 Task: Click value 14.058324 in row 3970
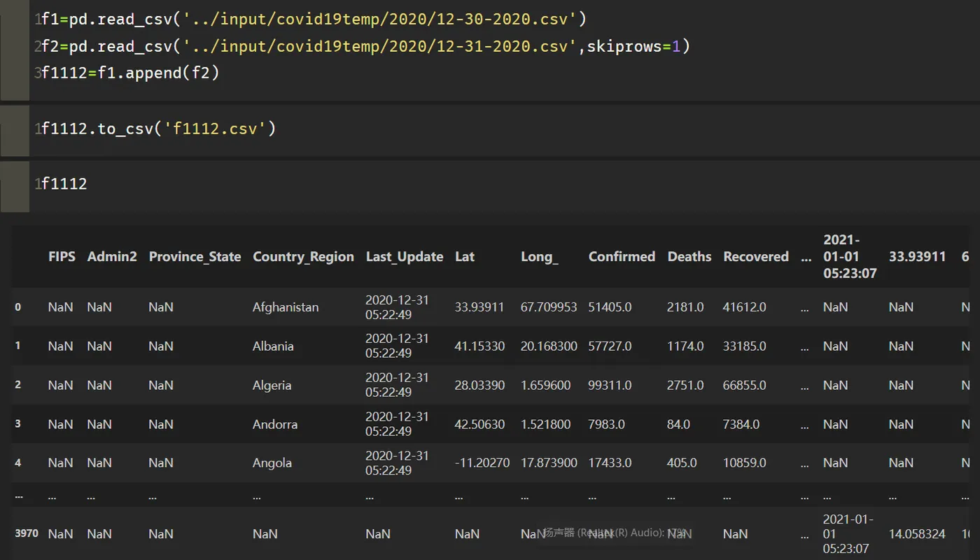(x=917, y=534)
